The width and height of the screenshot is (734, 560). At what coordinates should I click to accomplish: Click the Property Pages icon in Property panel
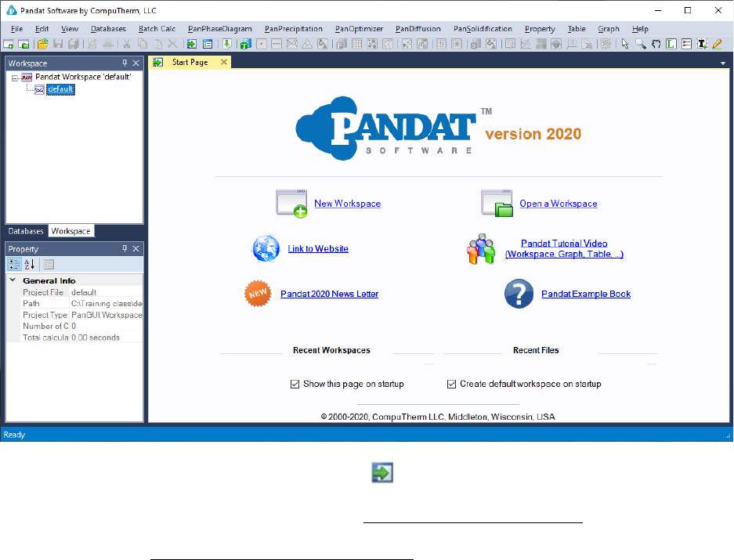49,265
